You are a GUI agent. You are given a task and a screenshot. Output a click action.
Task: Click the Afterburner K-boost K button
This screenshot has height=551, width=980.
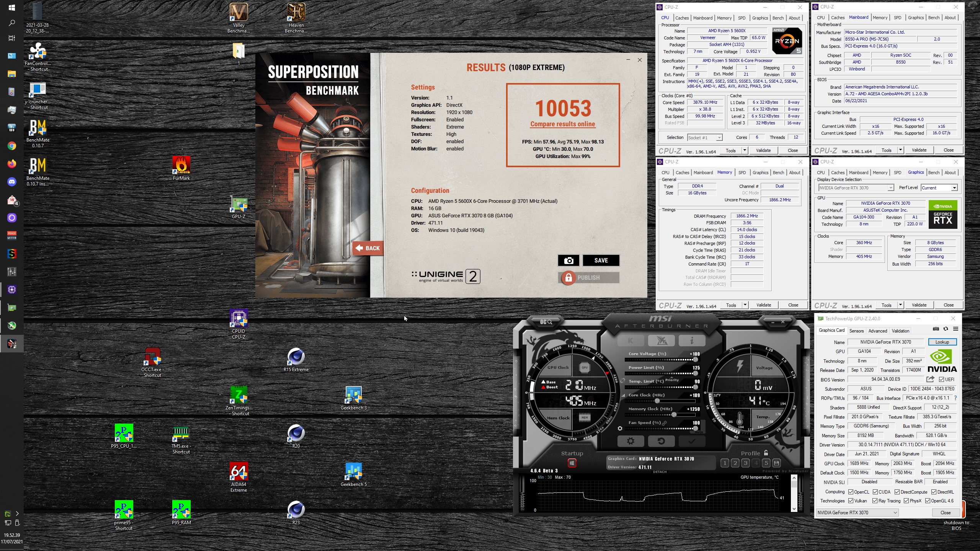(x=630, y=341)
